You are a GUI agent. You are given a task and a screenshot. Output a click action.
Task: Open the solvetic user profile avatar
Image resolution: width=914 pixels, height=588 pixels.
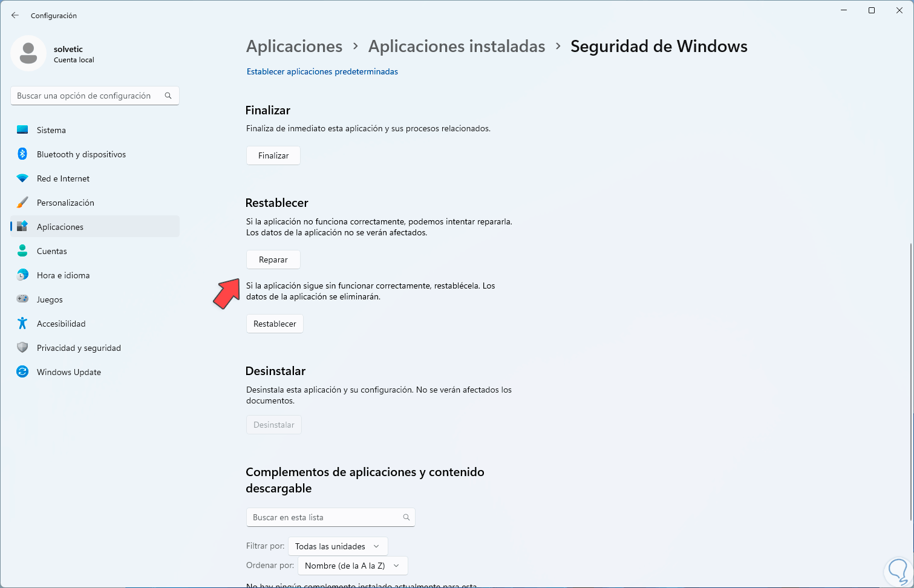[28, 53]
